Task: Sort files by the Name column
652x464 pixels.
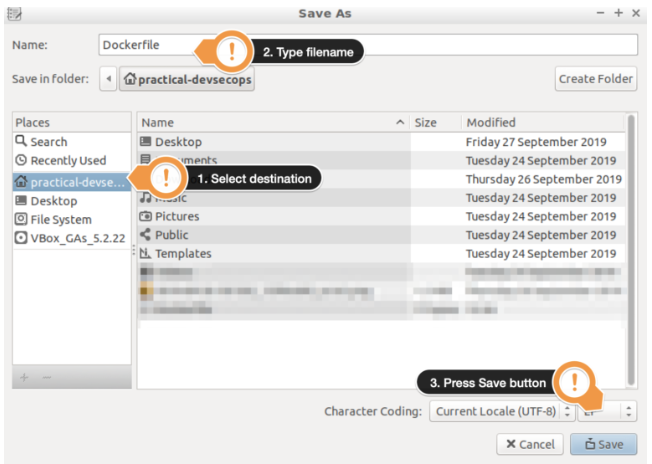Action: point(274,123)
